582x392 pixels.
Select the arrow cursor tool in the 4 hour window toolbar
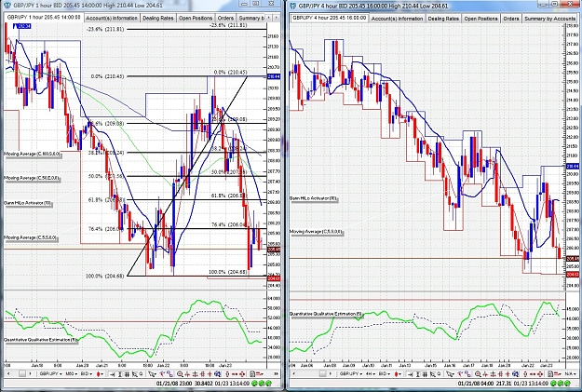(x=450, y=373)
